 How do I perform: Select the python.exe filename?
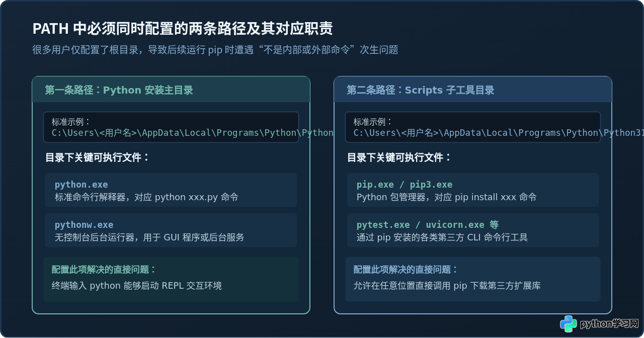(82, 185)
